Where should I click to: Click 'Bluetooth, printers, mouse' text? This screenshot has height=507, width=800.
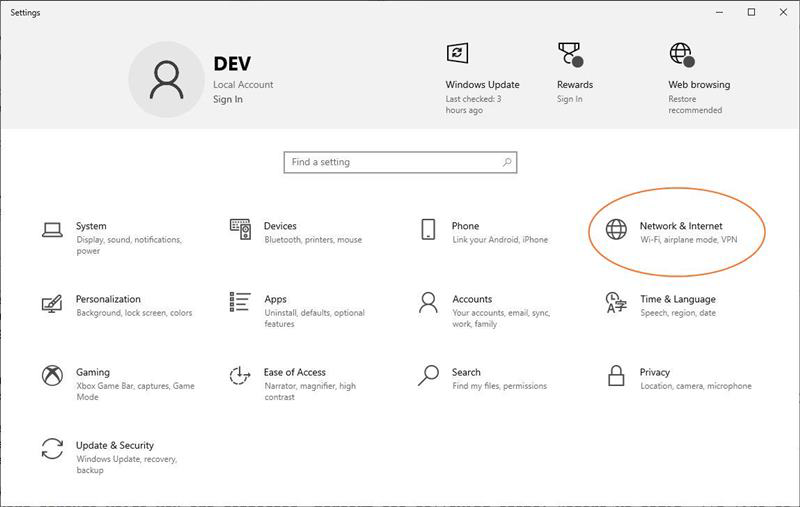tap(313, 240)
